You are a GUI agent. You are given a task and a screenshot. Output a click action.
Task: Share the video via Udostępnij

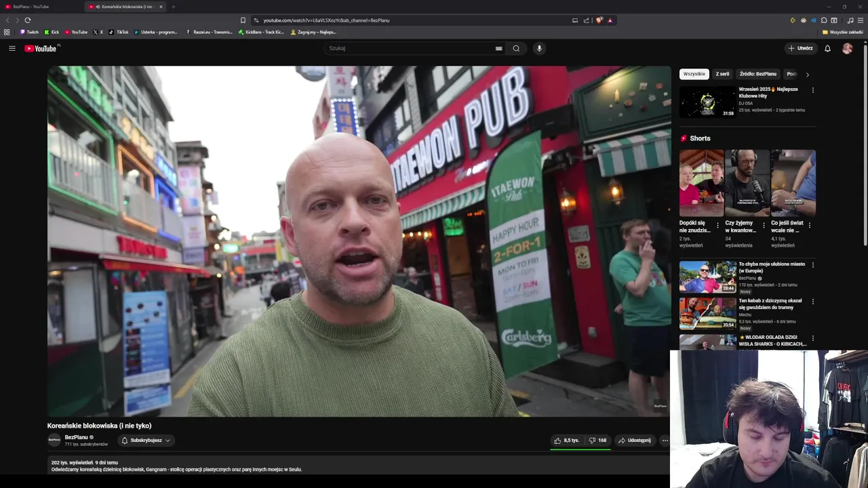click(x=635, y=441)
